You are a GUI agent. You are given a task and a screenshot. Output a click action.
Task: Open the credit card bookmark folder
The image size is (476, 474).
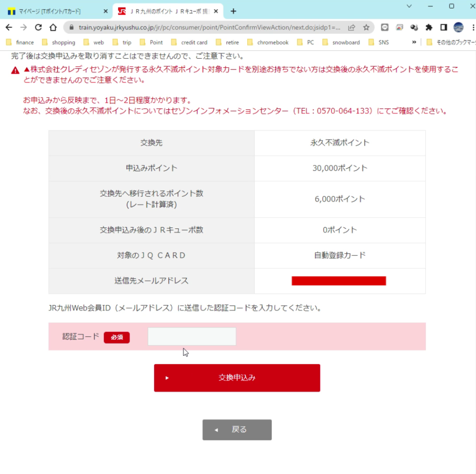click(x=190, y=42)
